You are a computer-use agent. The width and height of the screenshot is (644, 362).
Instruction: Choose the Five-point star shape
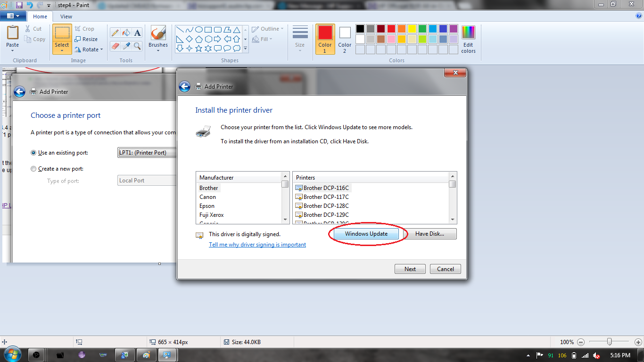198,48
